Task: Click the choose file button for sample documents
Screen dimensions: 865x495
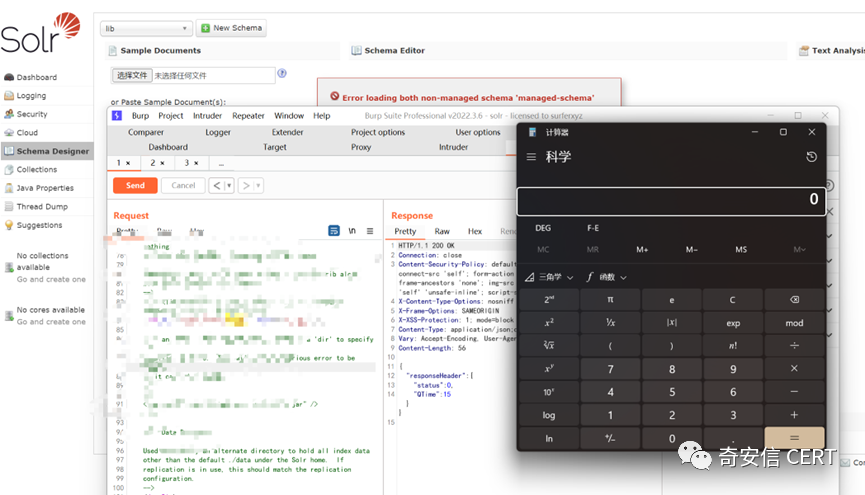Action: 132,76
